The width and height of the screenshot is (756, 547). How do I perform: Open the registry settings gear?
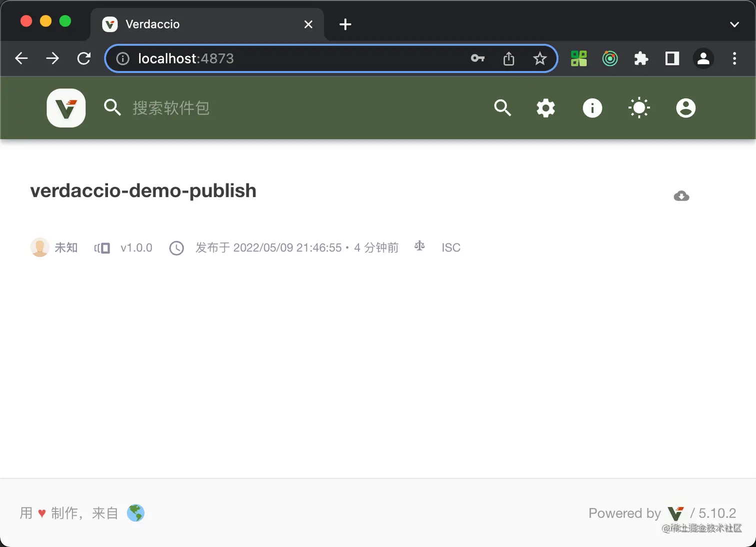[x=545, y=107]
